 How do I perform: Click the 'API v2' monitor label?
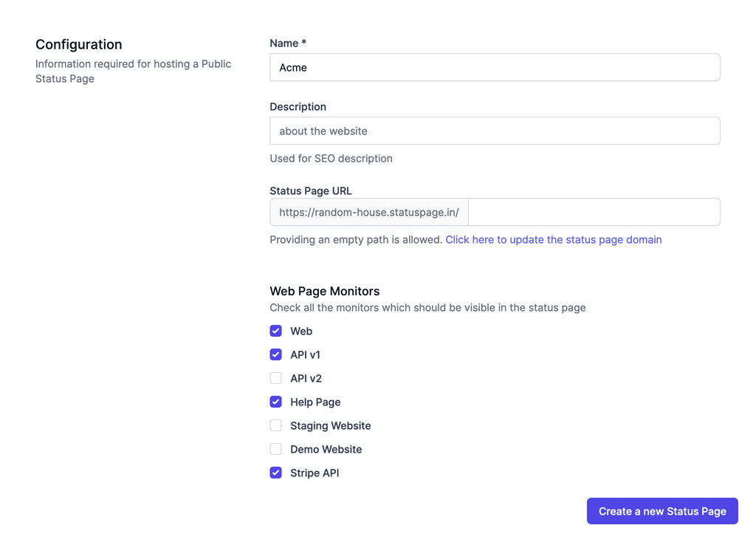(x=306, y=379)
